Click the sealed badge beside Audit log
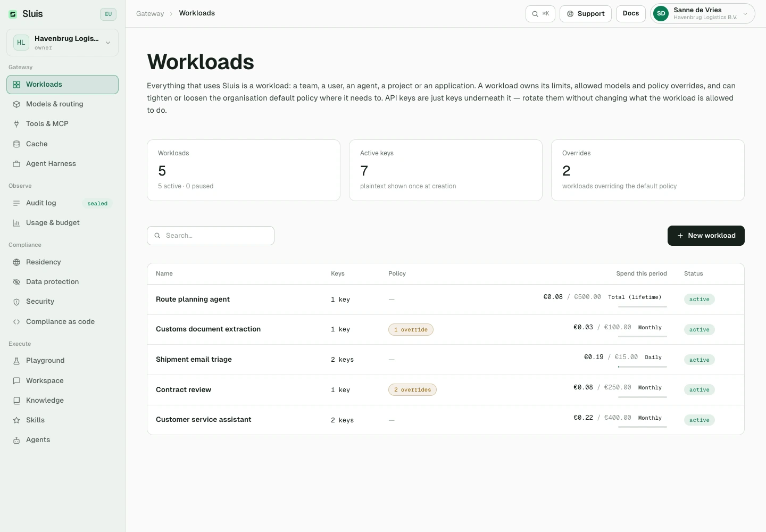 coord(97,204)
